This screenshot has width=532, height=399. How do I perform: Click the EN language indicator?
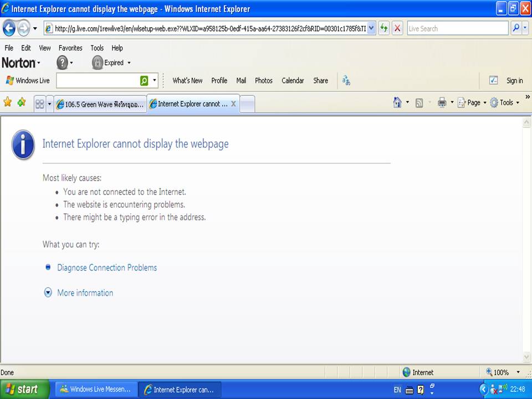click(397, 390)
